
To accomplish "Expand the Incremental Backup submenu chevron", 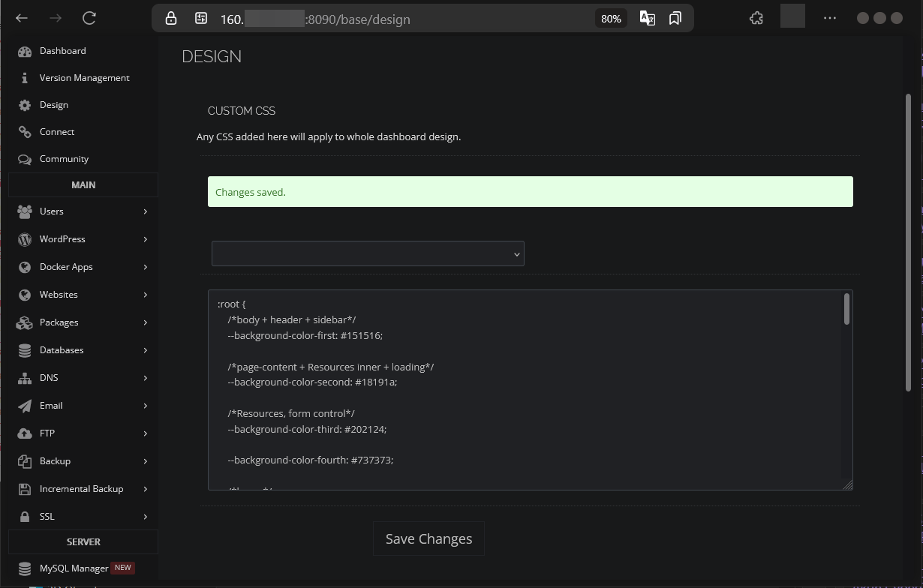I will [146, 489].
